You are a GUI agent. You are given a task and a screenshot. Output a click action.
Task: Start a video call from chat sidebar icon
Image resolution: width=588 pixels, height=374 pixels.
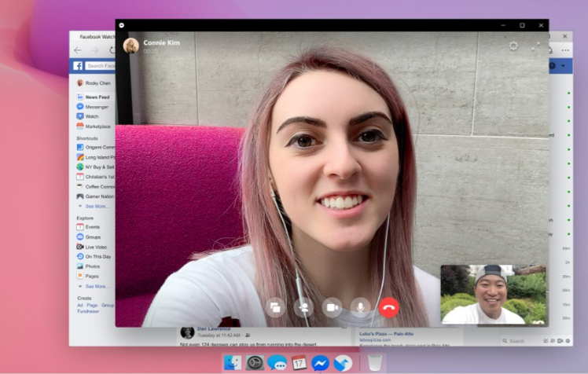point(560,341)
